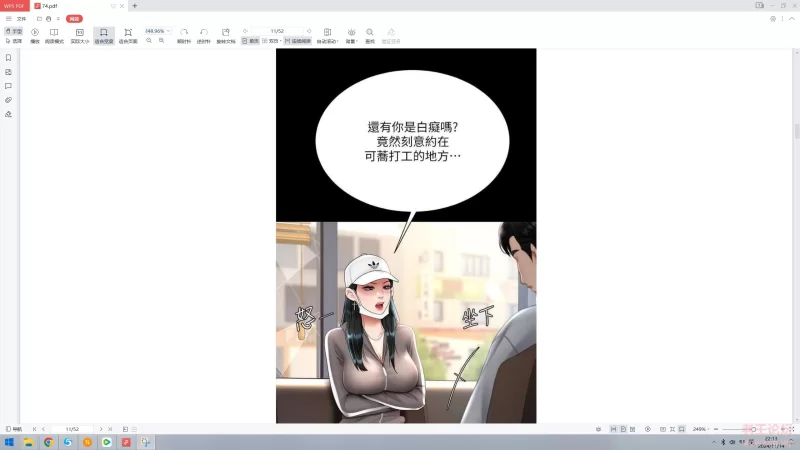
Task: Fit whole page in window
Action: click(128, 36)
